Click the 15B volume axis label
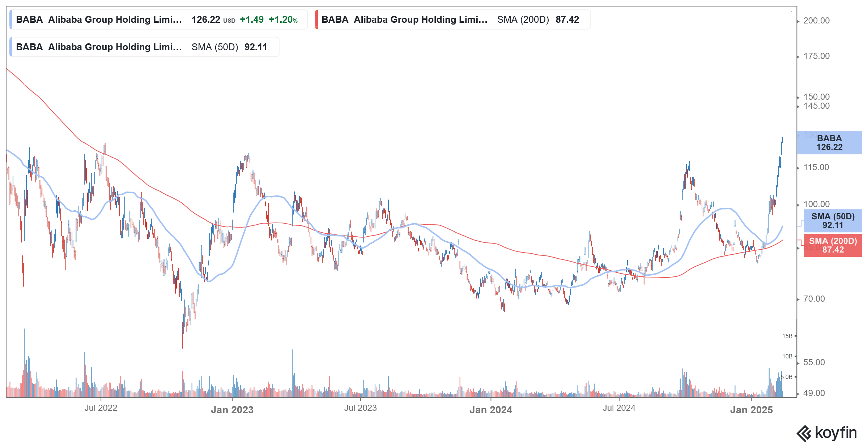The image size is (868, 448). point(787,336)
